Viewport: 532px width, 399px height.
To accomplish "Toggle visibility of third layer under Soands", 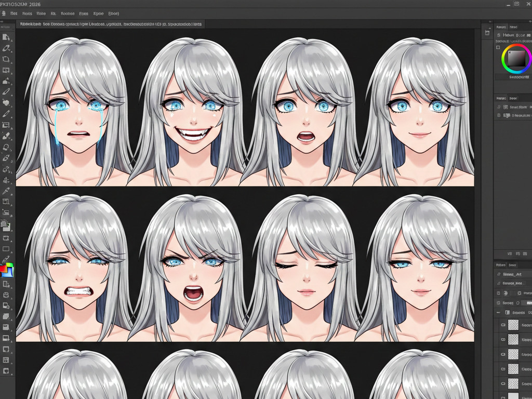I will pyautogui.click(x=503, y=354).
